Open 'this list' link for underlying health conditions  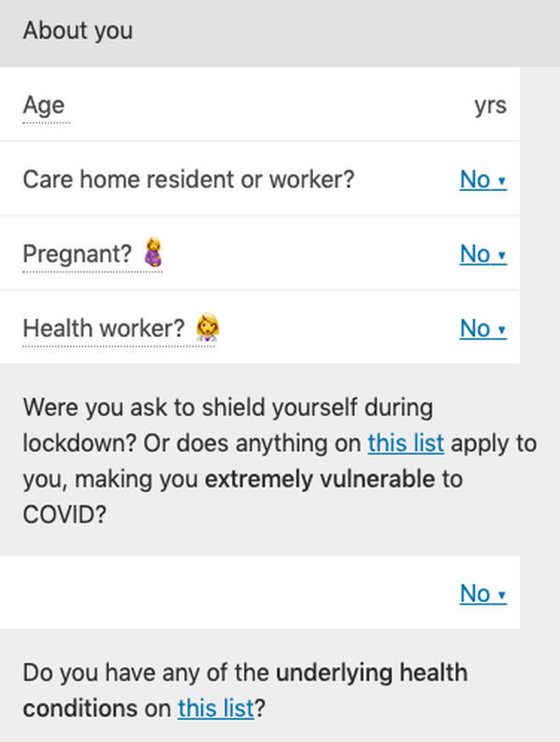pos(216,708)
